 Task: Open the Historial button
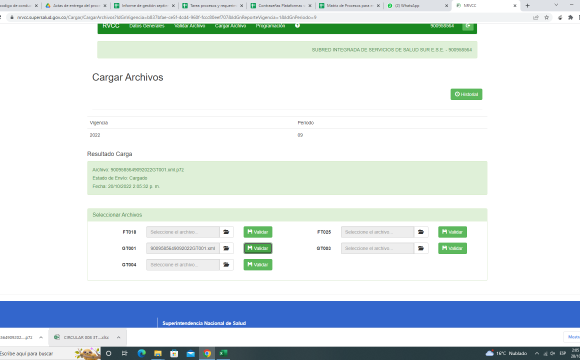click(x=466, y=94)
